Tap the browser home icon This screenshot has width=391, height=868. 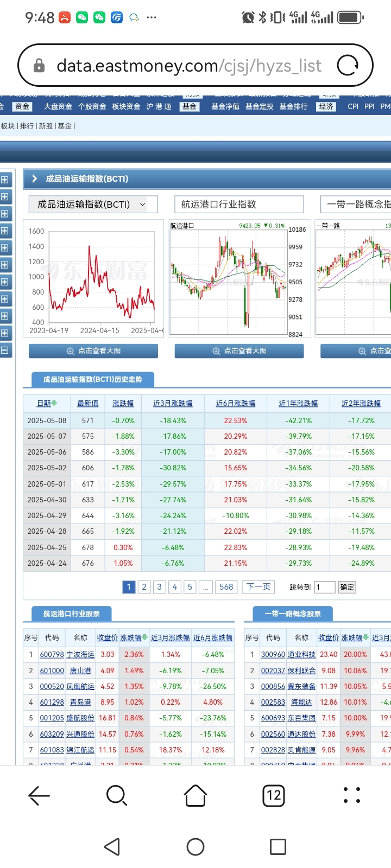(195, 795)
